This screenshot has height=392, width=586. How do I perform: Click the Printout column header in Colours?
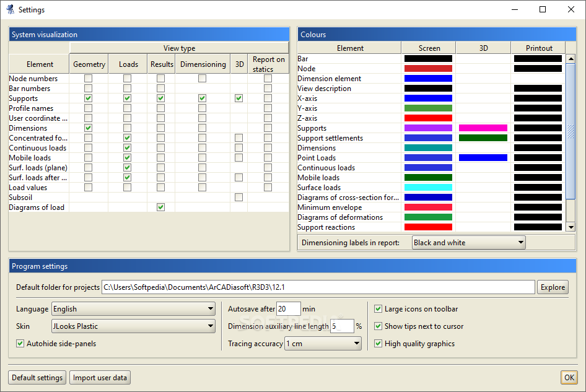click(x=538, y=48)
